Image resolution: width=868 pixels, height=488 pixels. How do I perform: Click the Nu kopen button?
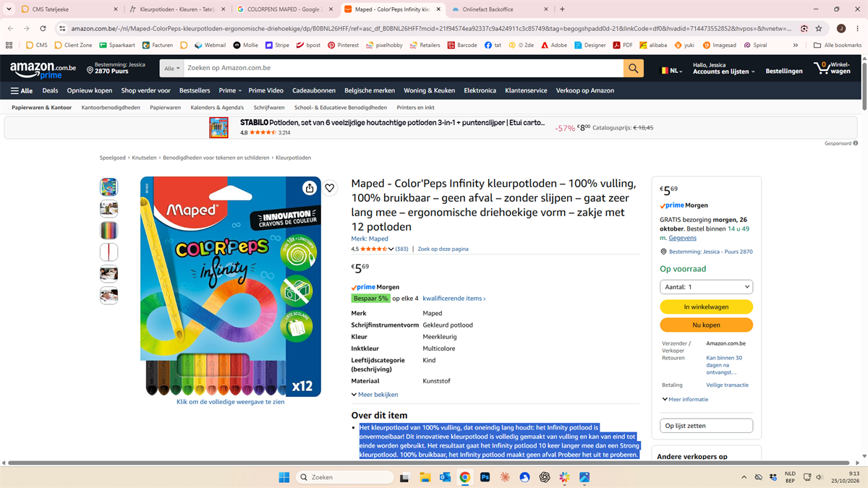click(x=706, y=325)
